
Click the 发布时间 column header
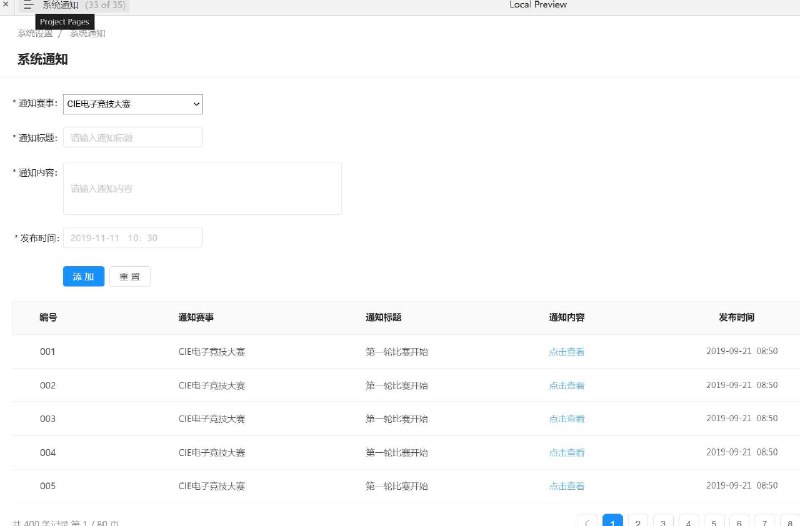736,317
